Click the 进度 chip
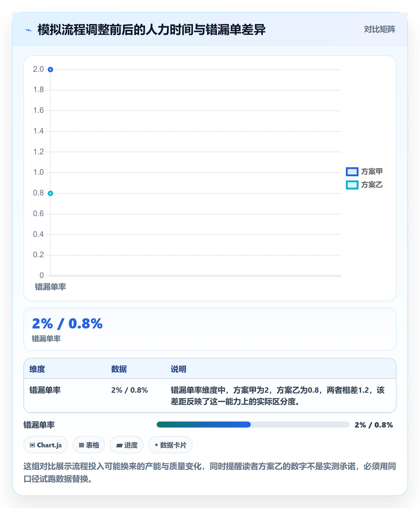The height and width of the screenshot is (508, 420). click(127, 445)
